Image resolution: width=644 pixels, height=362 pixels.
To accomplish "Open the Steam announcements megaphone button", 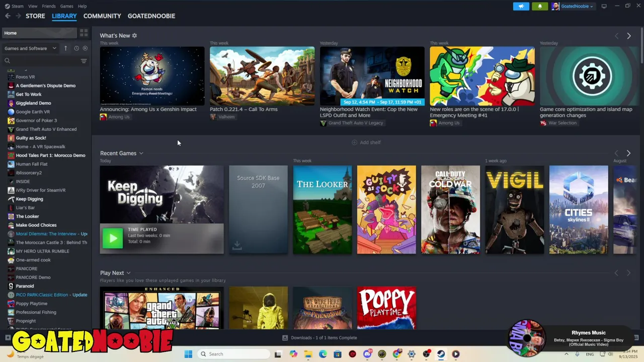I will 521,6.
